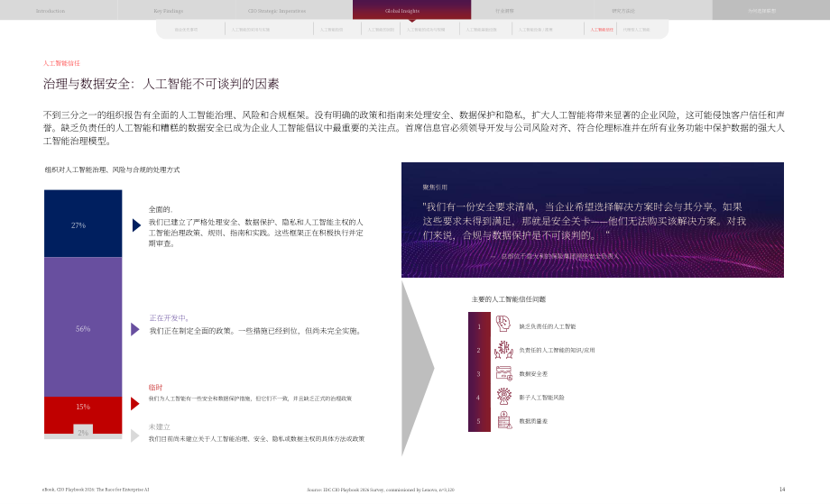Click the data security icon beside 数据安全差
830x504 pixels.
coord(504,373)
